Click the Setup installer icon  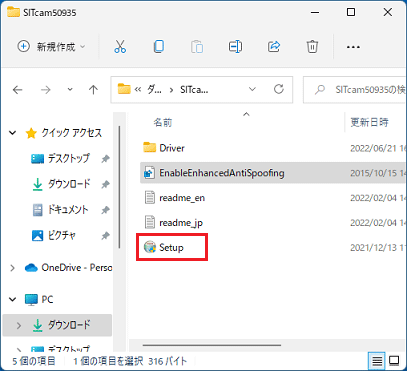(150, 247)
